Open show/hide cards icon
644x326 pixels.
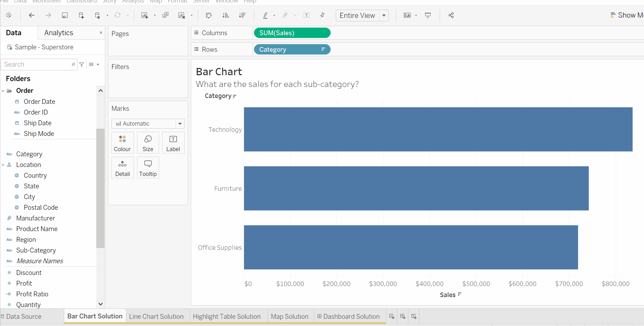point(407,15)
